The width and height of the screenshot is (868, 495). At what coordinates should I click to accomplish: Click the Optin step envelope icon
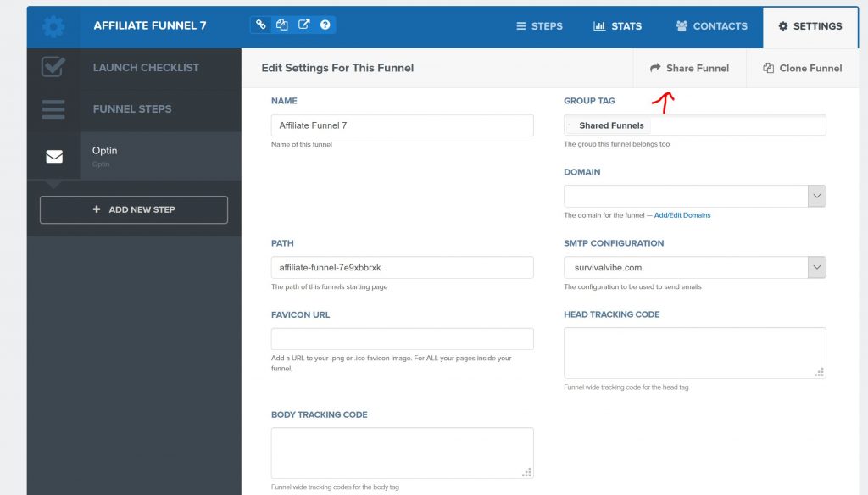(x=53, y=157)
